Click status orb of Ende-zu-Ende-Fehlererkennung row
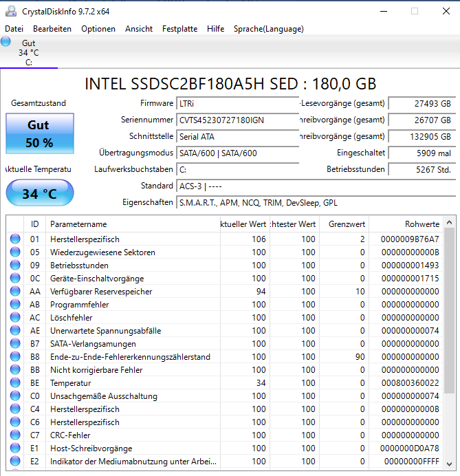The width and height of the screenshot is (460, 476). point(15,356)
